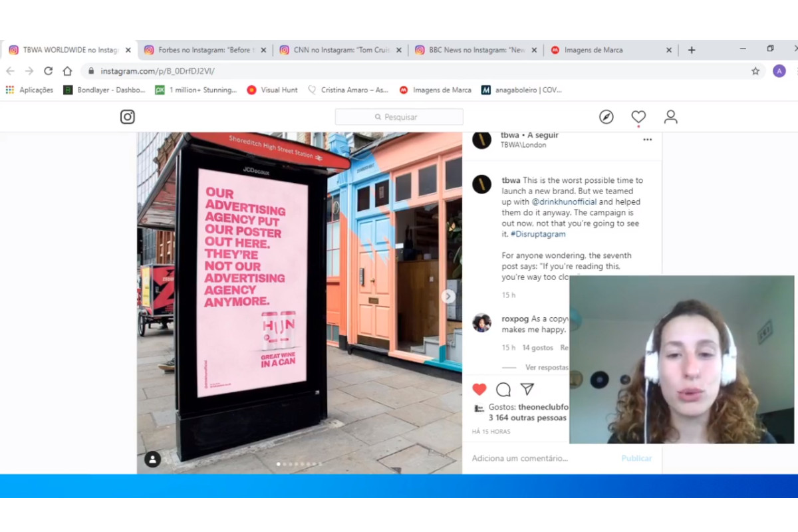Switch to the CNN no Instagram tab
This screenshot has height=532, width=798.
tap(340, 50)
